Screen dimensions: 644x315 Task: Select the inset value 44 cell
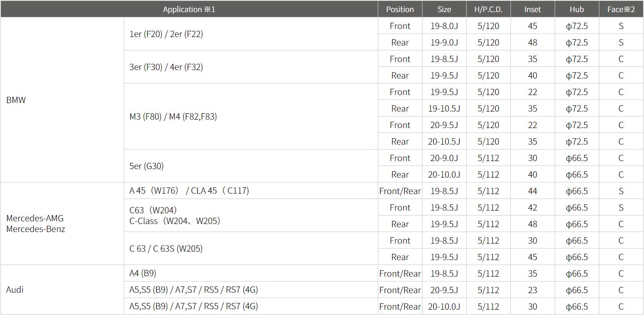pos(532,191)
